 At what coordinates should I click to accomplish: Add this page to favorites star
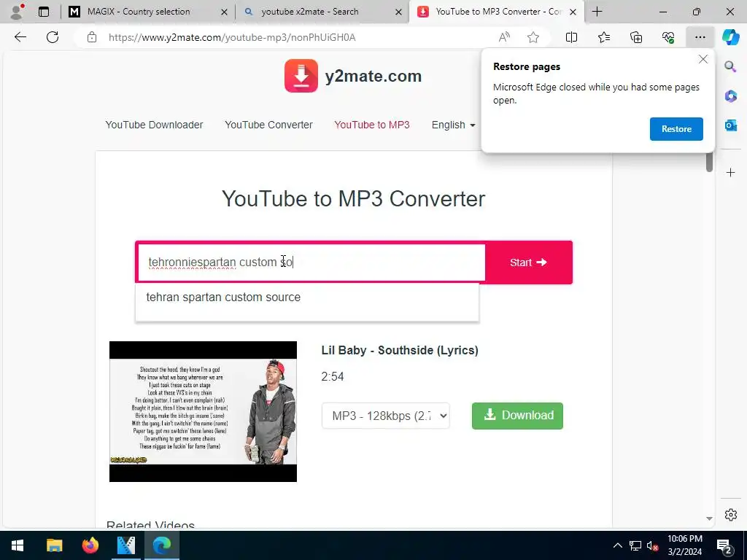click(x=533, y=37)
